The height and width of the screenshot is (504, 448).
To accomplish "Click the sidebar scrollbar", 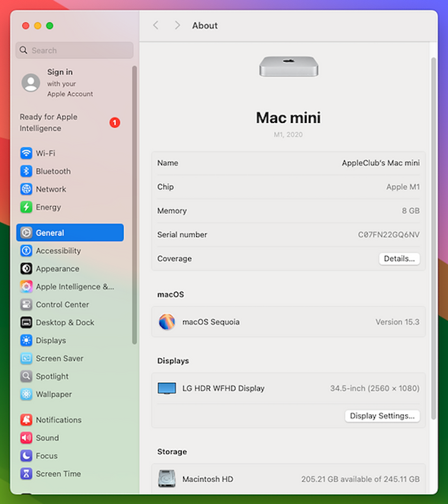I will point(134,205).
